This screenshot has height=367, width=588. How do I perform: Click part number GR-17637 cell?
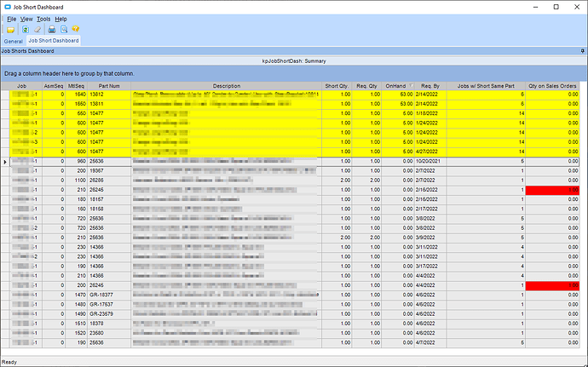(x=109, y=305)
